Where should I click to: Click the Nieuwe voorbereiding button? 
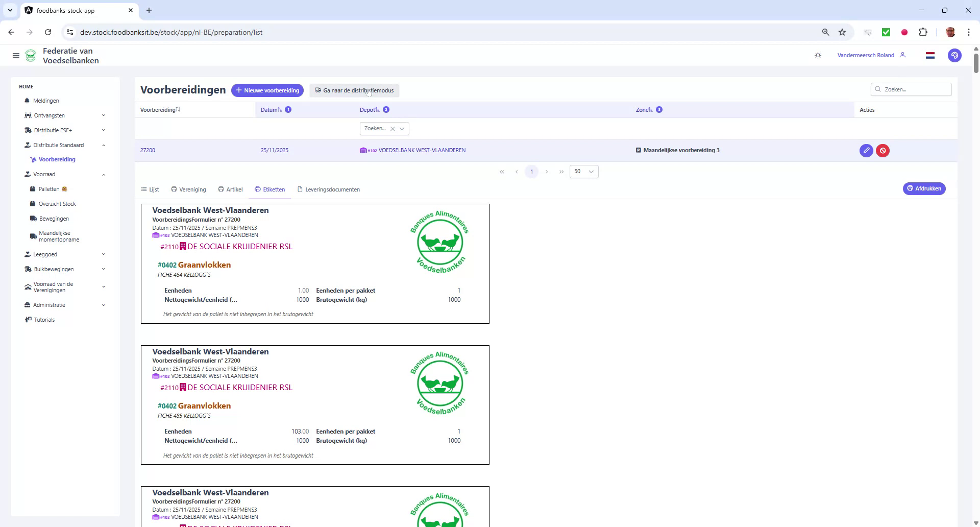pos(267,90)
